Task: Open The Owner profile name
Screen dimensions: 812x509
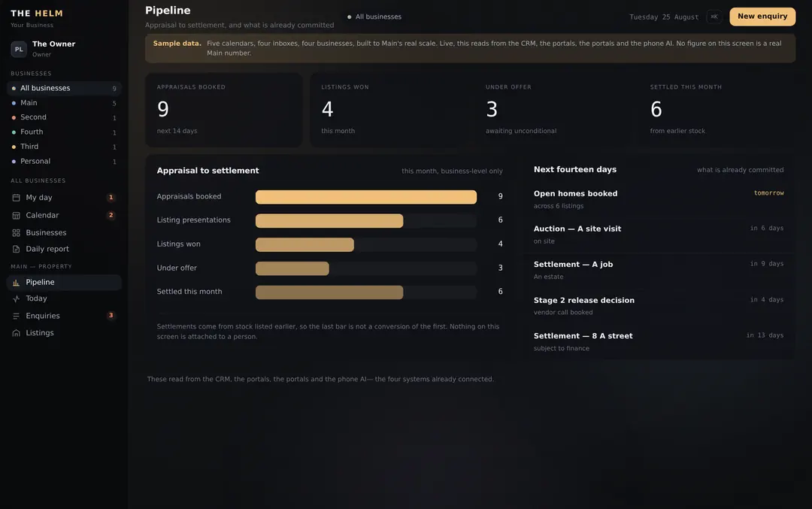Action: (x=54, y=44)
